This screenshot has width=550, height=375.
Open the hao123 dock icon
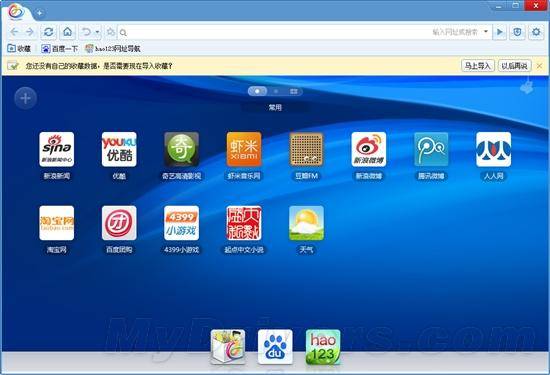click(x=323, y=347)
